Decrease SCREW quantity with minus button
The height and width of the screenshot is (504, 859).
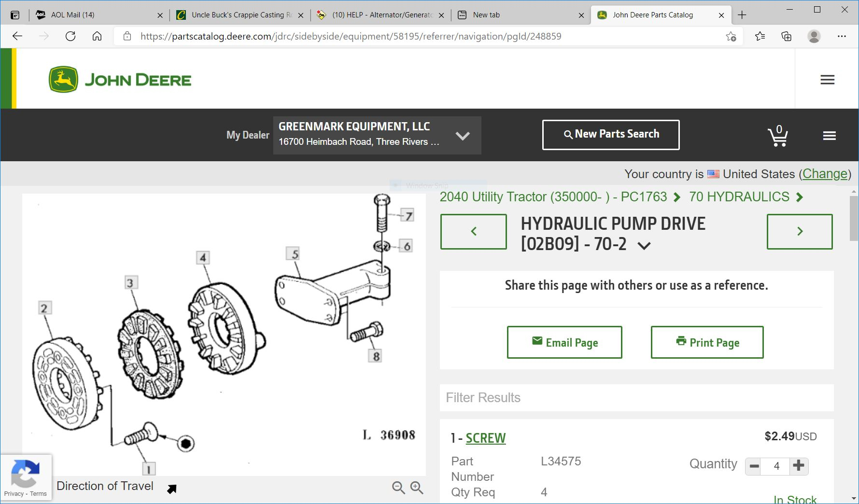coord(754,466)
